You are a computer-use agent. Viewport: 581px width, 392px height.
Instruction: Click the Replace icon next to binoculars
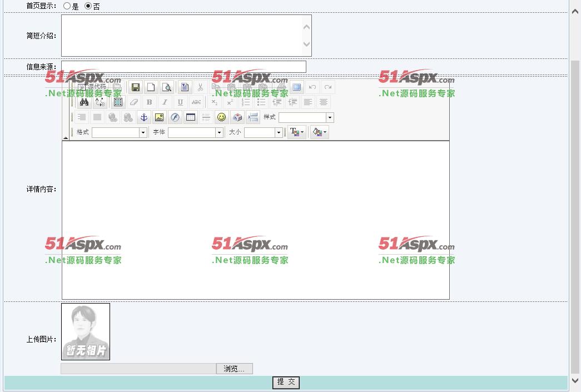click(x=100, y=102)
